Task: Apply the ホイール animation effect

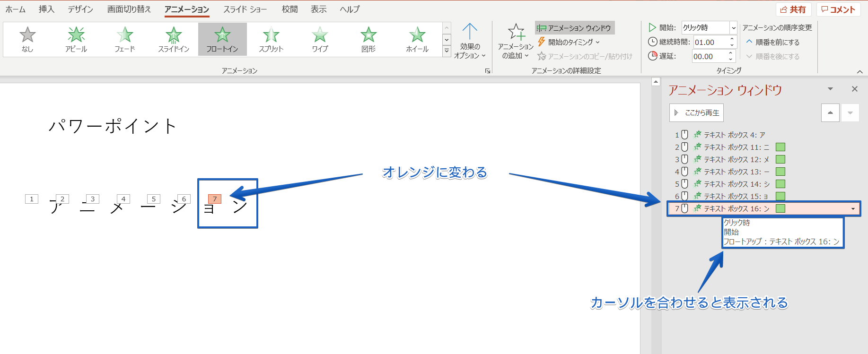Action: tap(417, 39)
